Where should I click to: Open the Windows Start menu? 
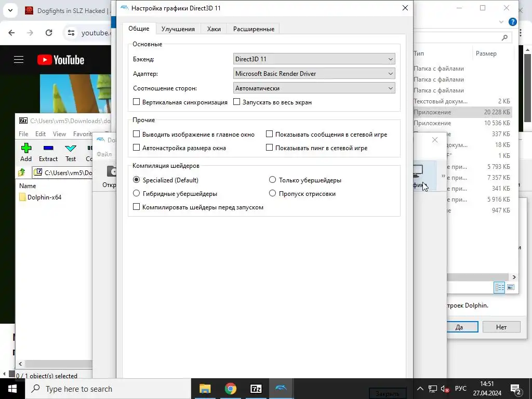click(12, 389)
